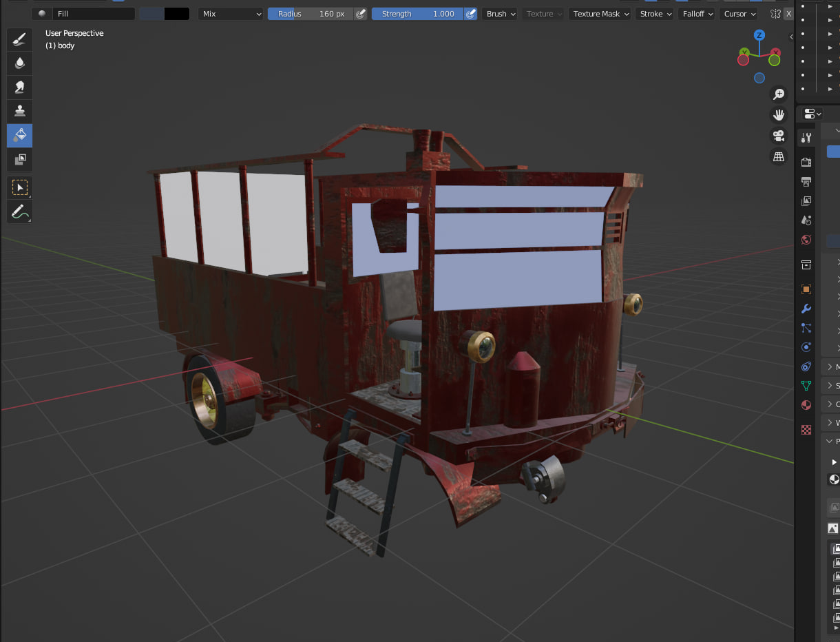Image resolution: width=840 pixels, height=642 pixels.
Task: Select the Soften tool
Action: tap(20, 63)
